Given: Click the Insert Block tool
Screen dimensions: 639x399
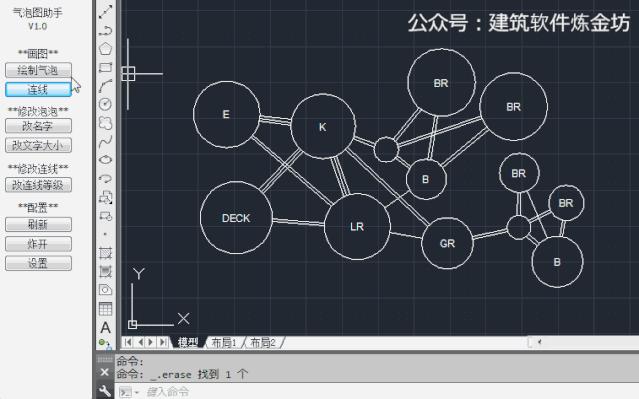Looking at the screenshot, I should pyautogui.click(x=105, y=197).
